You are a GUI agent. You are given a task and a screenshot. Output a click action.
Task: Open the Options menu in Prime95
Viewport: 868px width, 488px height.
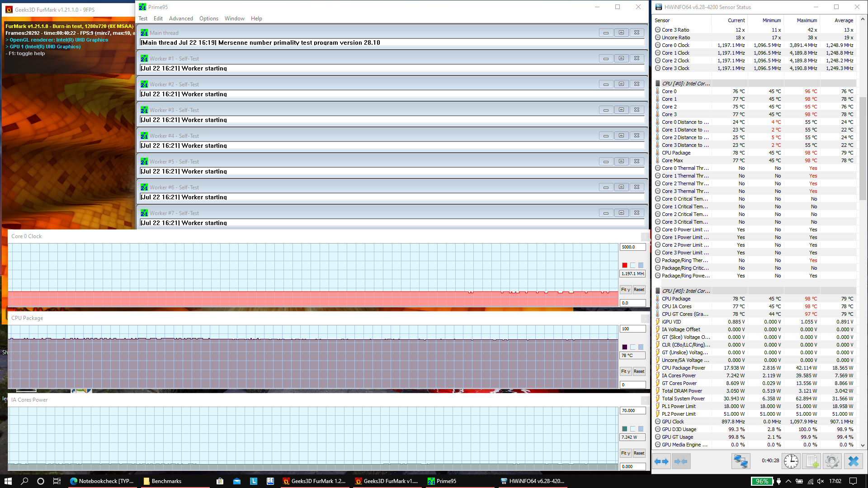point(208,19)
